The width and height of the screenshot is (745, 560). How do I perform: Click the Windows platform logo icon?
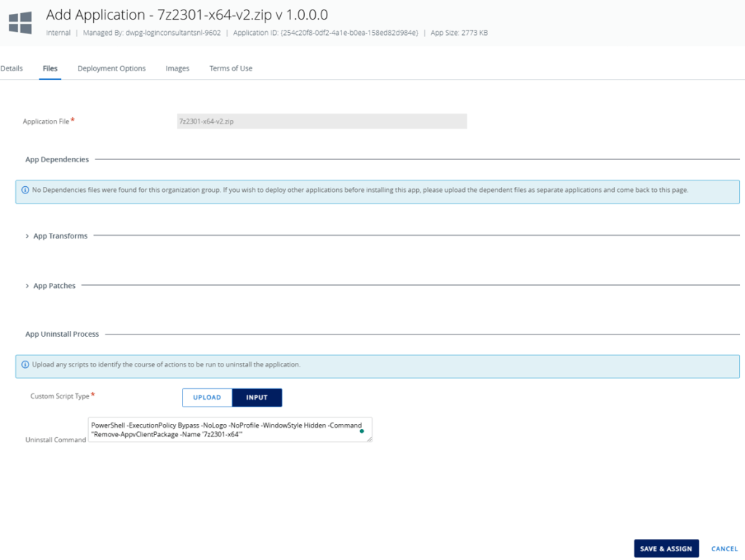click(x=20, y=22)
